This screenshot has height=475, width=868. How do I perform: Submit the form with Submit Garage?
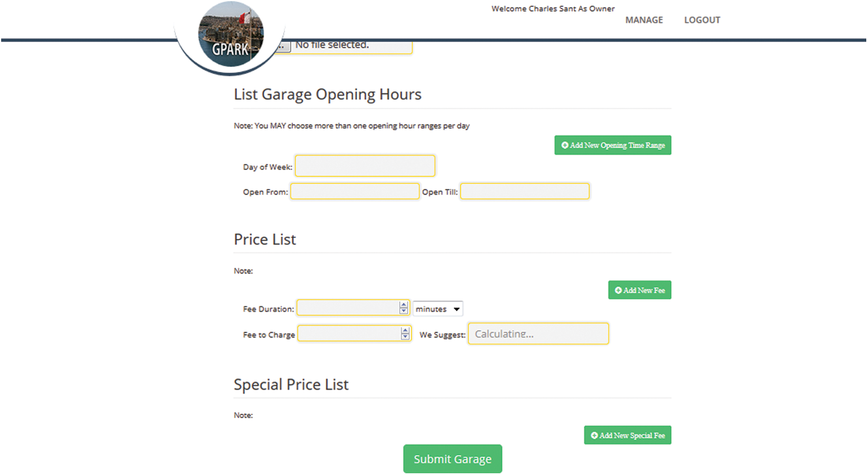pos(452,459)
